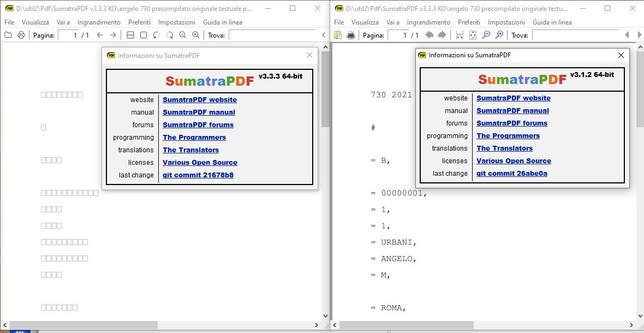Screen dimensions: 644x333
Task: Go to the previous page in the right window
Action: pyautogui.click(x=430, y=34)
